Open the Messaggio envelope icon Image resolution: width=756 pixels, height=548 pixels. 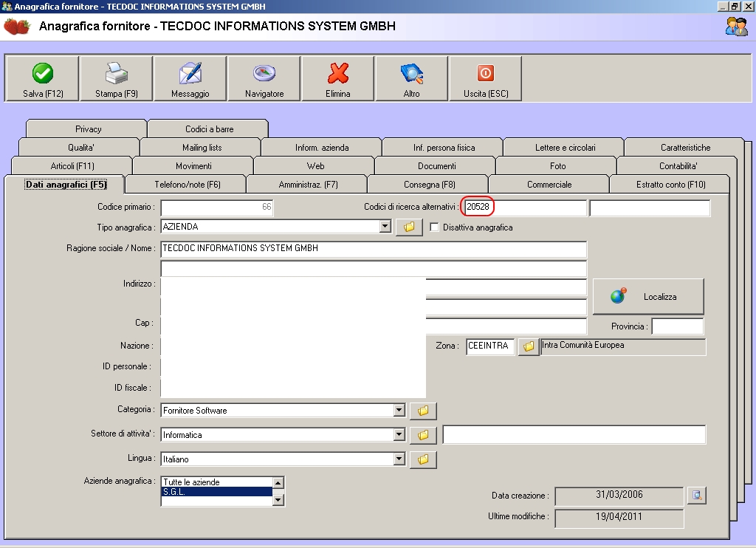coord(190,74)
